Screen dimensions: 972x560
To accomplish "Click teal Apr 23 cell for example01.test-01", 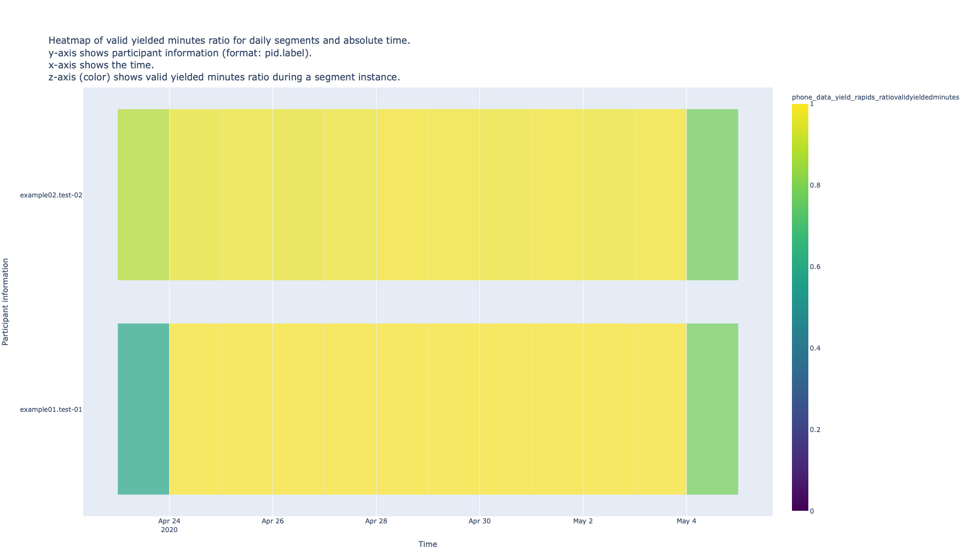I will (x=143, y=409).
